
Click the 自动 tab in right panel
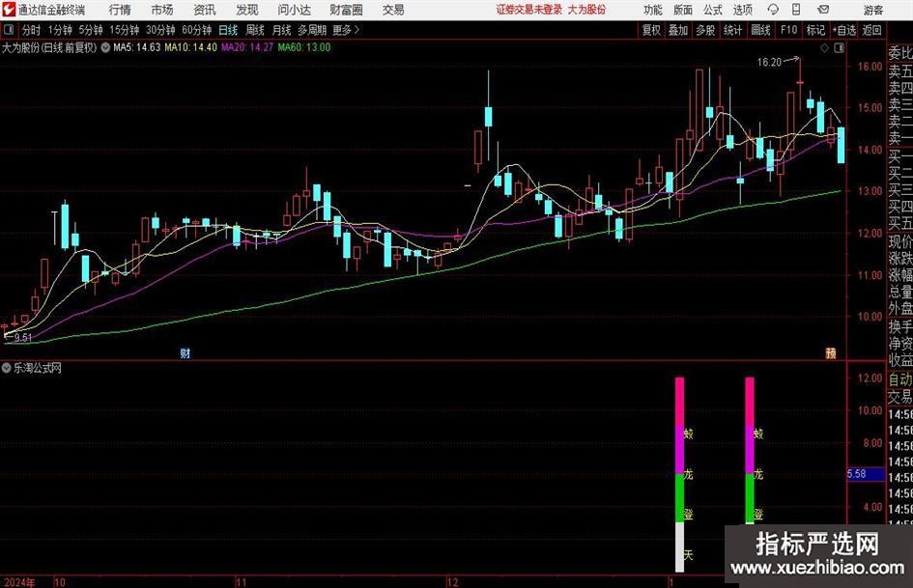coord(900,379)
